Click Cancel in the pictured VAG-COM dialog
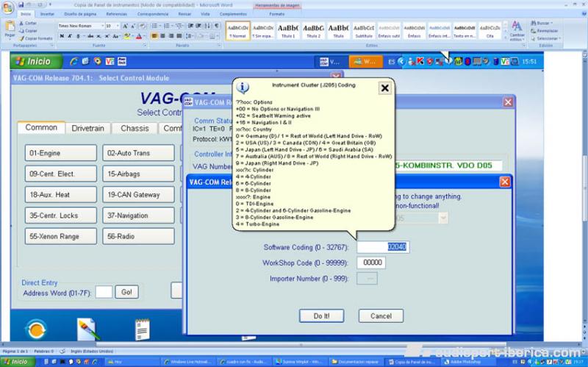This screenshot has height=367, width=588. click(381, 316)
